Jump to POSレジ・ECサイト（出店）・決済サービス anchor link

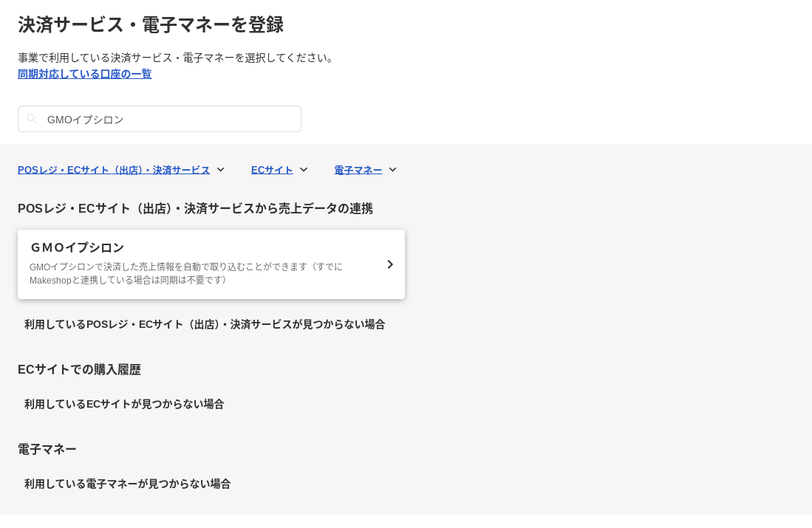click(114, 170)
